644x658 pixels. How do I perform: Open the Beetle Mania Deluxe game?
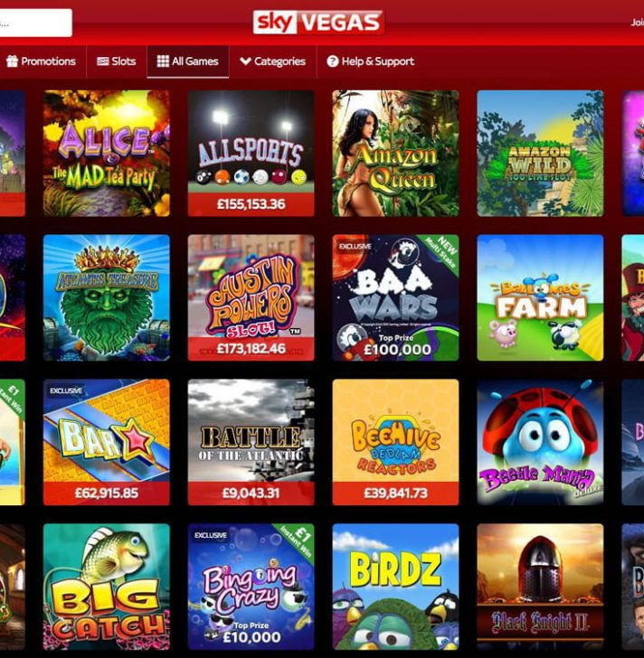(540, 442)
